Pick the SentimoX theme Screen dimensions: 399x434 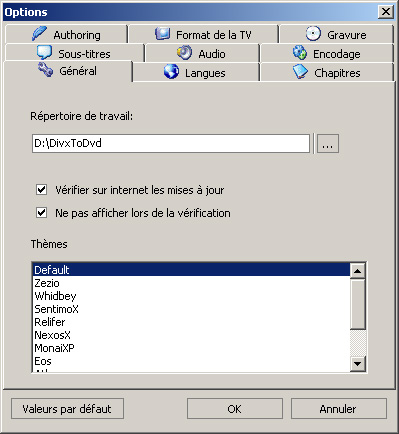tap(191, 309)
